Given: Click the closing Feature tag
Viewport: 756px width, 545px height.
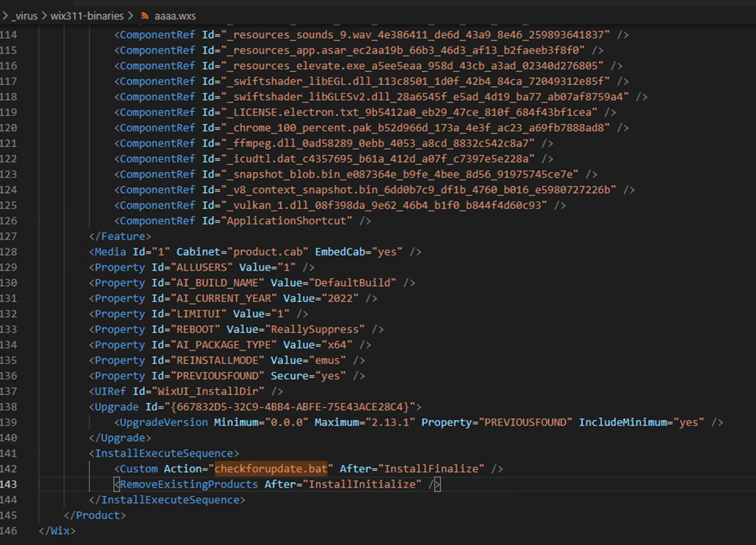Looking at the screenshot, I should coord(120,237).
